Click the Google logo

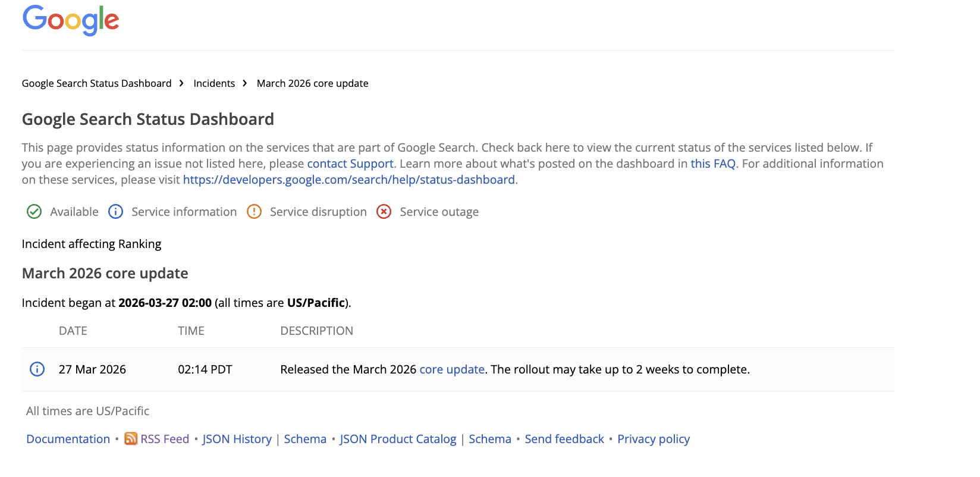(x=71, y=20)
